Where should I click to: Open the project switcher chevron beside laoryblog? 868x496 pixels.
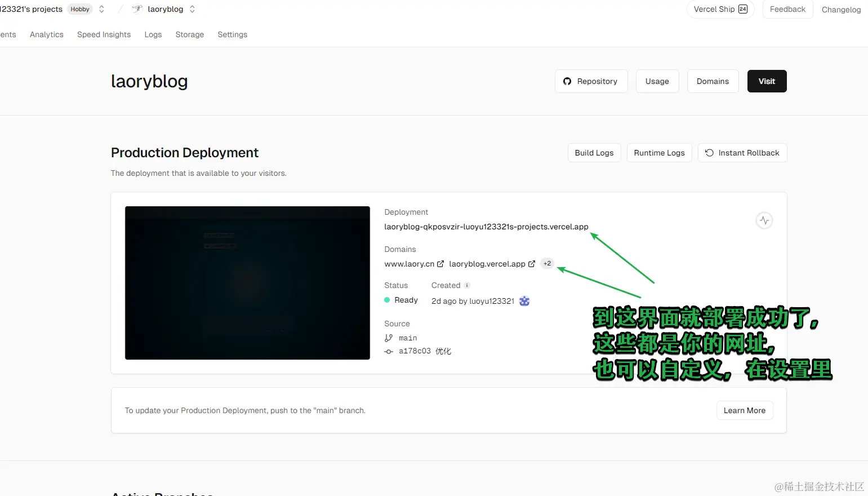click(x=192, y=9)
